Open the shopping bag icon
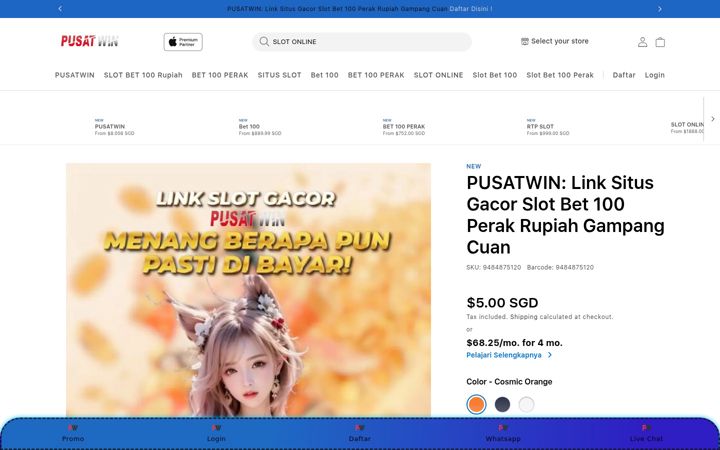 point(660,42)
